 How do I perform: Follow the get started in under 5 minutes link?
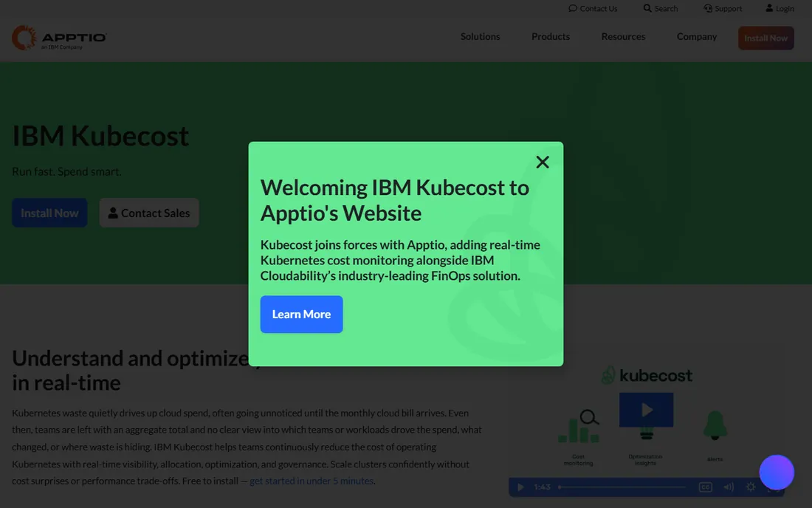tap(312, 481)
